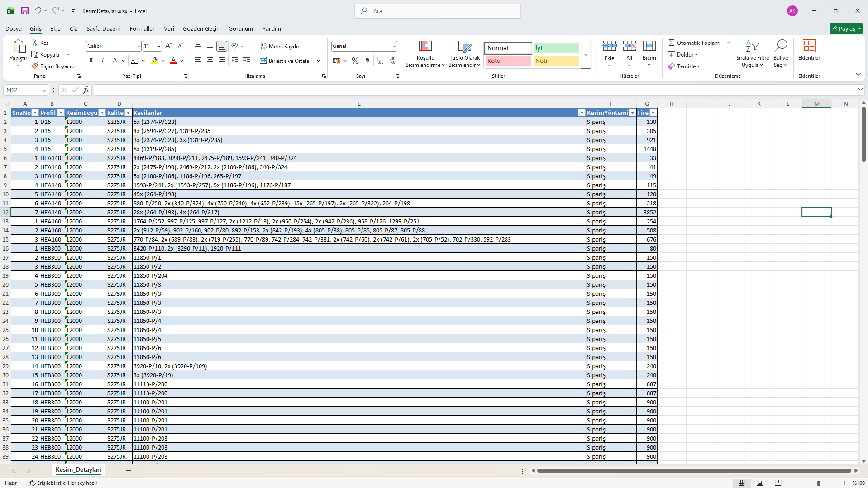Open Add-ins (Eklentiler) icon
Viewport: 868px width, 488px height.
[x=809, y=46]
